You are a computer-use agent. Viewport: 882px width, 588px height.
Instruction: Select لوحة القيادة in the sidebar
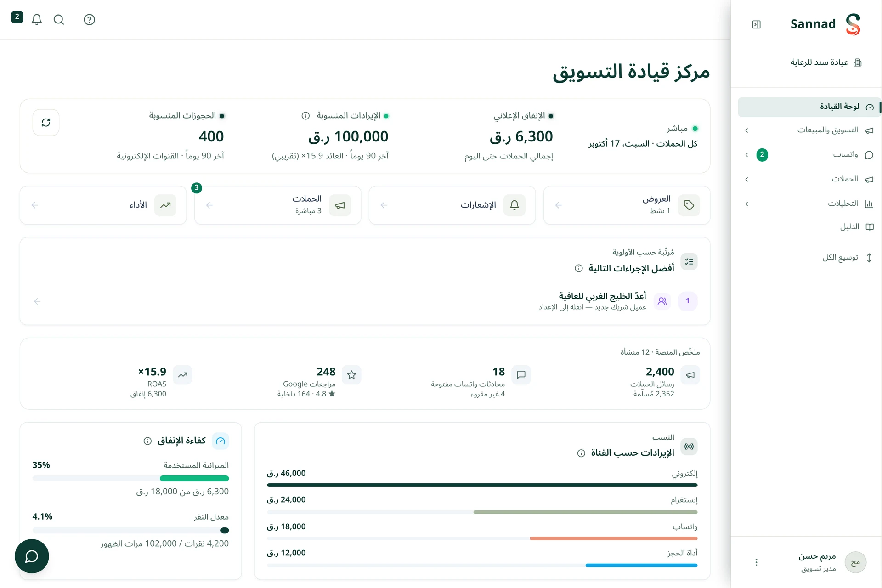point(809,107)
